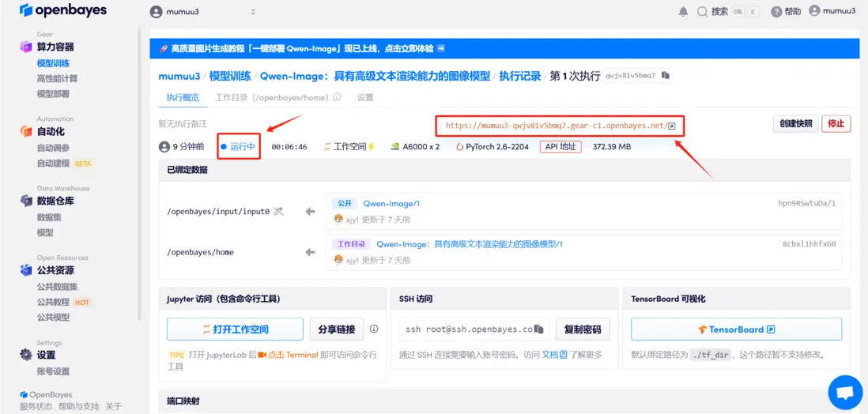
Task: Click the info icon beside 工作目录 tab
Action: coord(337,97)
